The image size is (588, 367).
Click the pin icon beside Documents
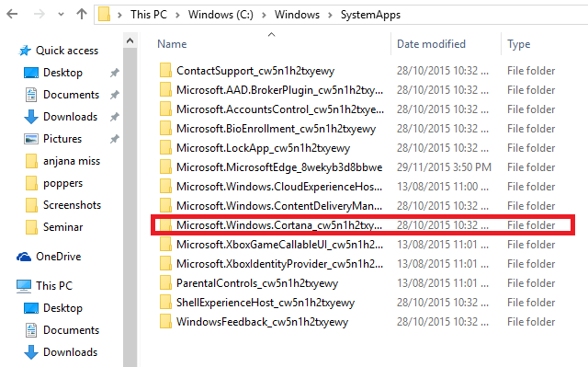click(114, 95)
